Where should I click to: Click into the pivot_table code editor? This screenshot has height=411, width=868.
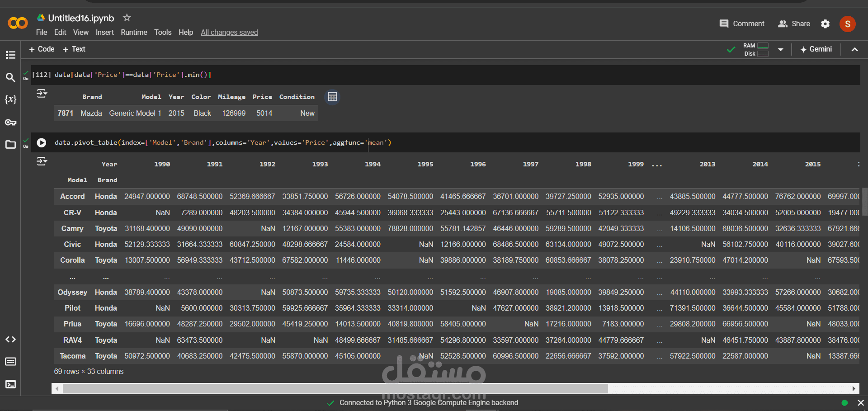click(456, 143)
